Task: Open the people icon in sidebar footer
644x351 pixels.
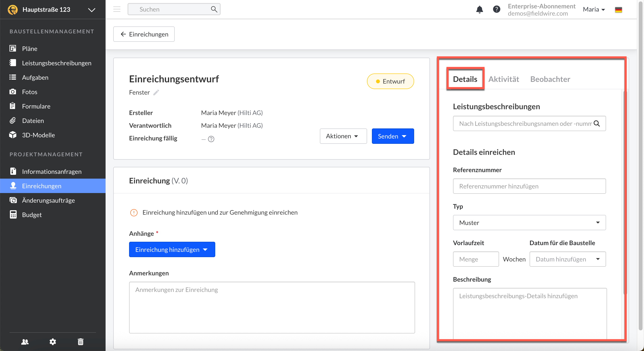Action: click(25, 342)
